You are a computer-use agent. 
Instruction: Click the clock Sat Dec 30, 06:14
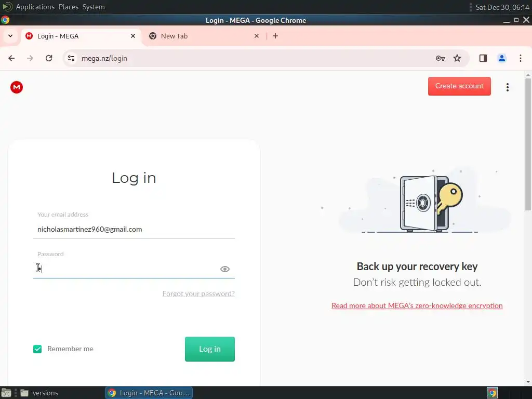click(502, 7)
